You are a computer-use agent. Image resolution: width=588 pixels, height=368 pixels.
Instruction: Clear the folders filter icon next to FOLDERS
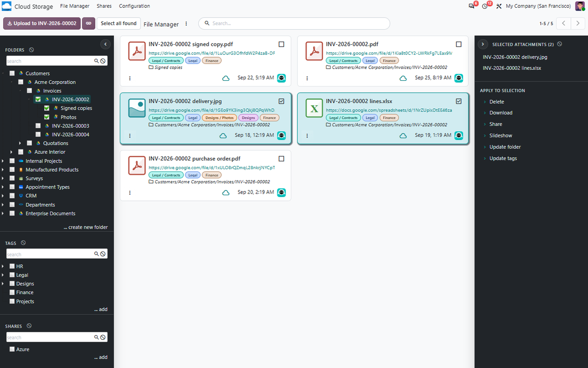coord(32,49)
